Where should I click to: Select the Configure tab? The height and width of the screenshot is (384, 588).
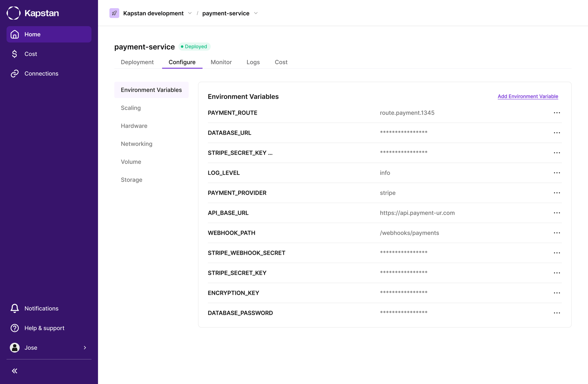tap(182, 62)
